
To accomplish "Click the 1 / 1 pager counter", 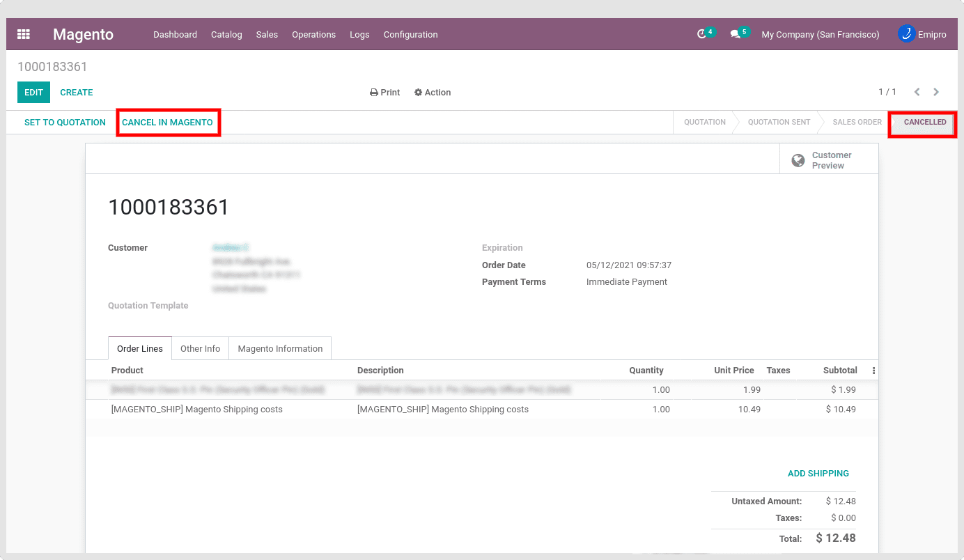I will pyautogui.click(x=887, y=92).
